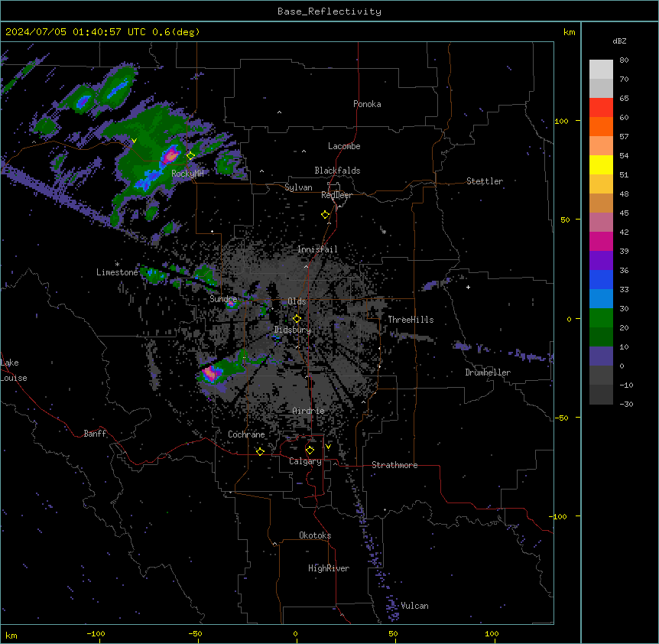Click the Limestone label

click(117, 272)
